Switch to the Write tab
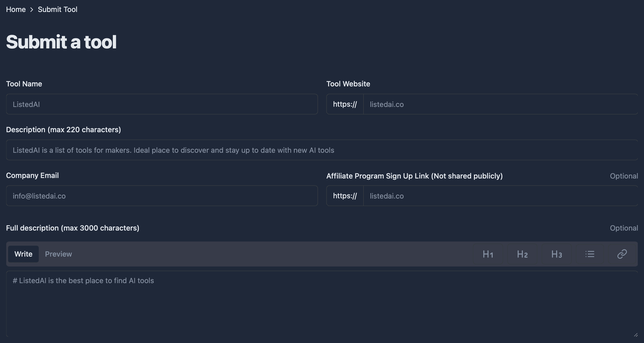Viewport: 644px width, 343px height. 23,254
